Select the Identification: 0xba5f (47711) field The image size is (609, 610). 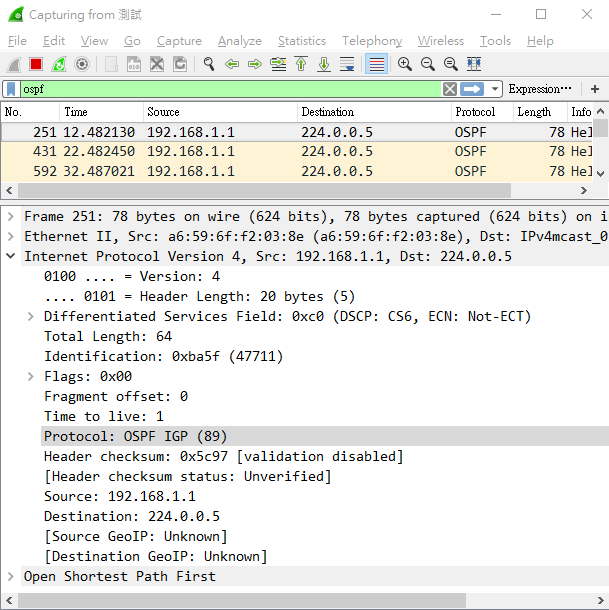coord(163,356)
